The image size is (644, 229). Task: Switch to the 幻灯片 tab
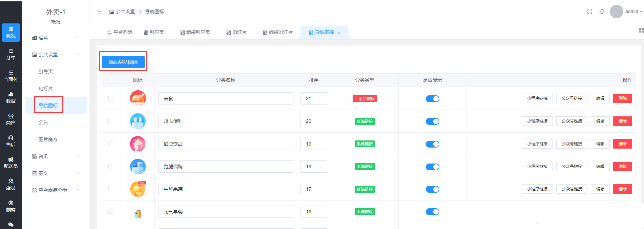[x=236, y=32]
